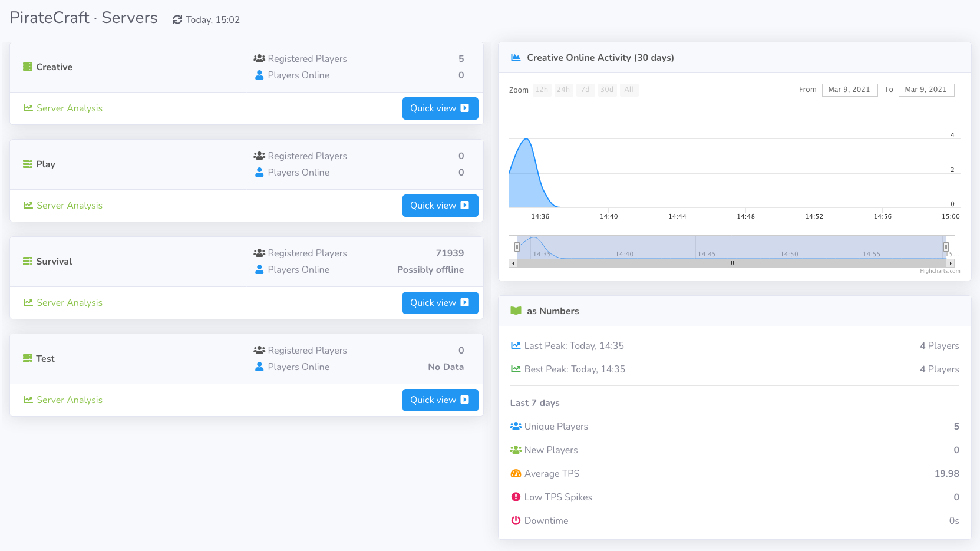
Task: Select the All zoom option
Action: (x=629, y=90)
